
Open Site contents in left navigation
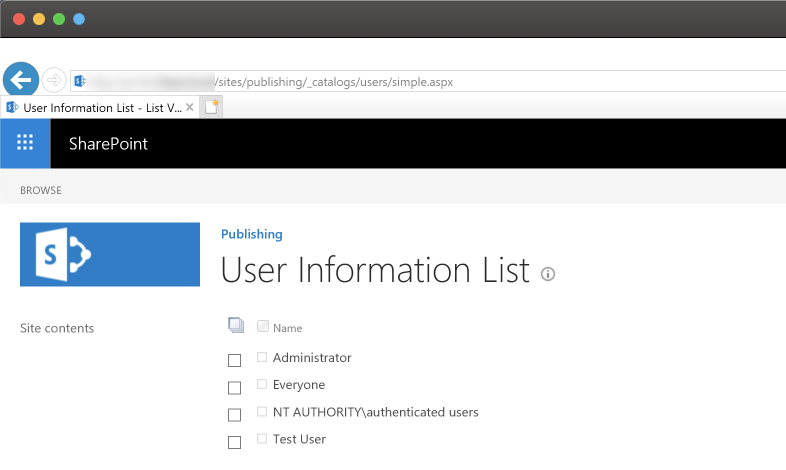click(57, 328)
